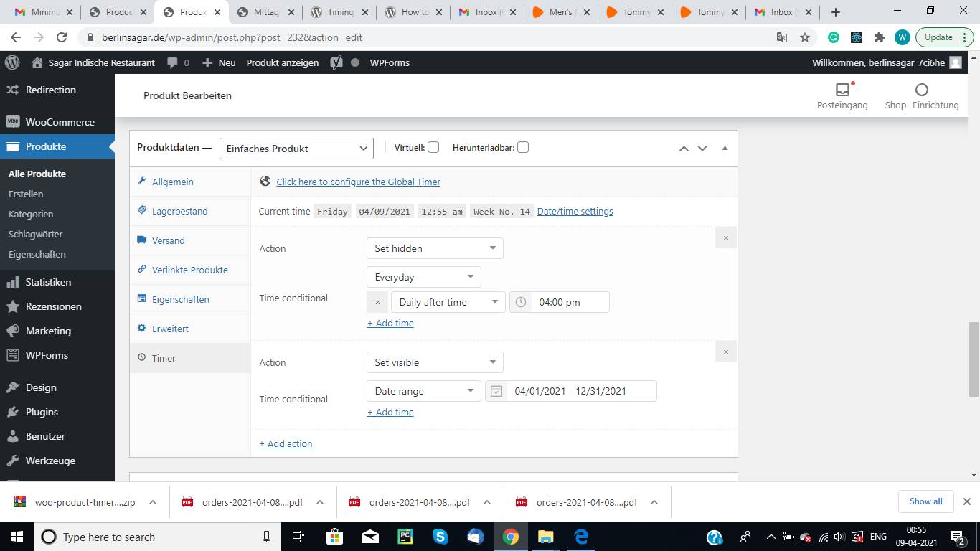Screen dimensions: 980x551
Task: Move the Produktdaten panel up
Action: click(684, 148)
